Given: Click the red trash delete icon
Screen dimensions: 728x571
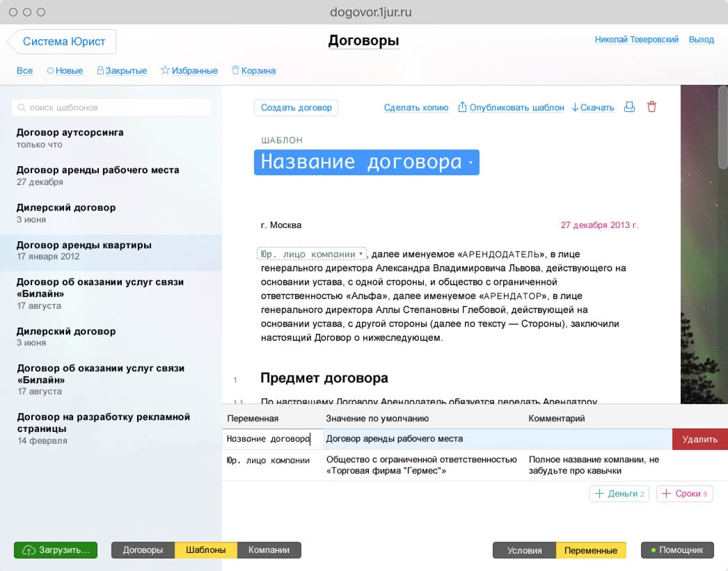Looking at the screenshot, I should (x=651, y=107).
